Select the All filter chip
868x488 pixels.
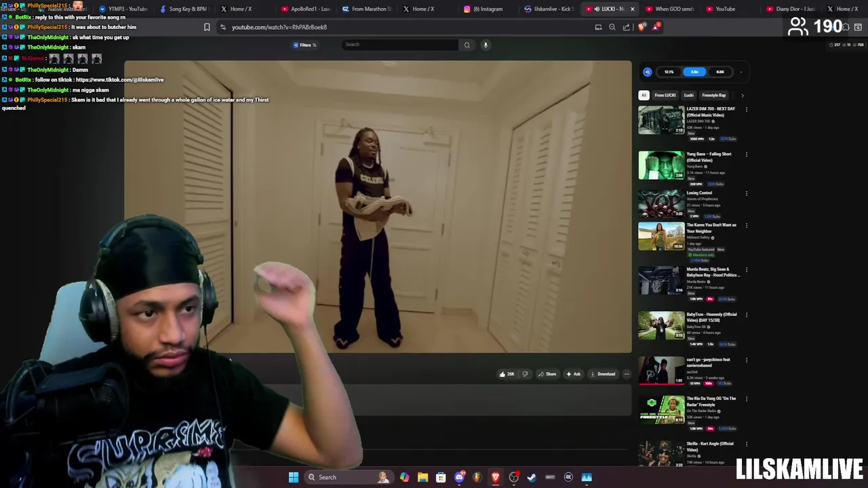pos(644,96)
